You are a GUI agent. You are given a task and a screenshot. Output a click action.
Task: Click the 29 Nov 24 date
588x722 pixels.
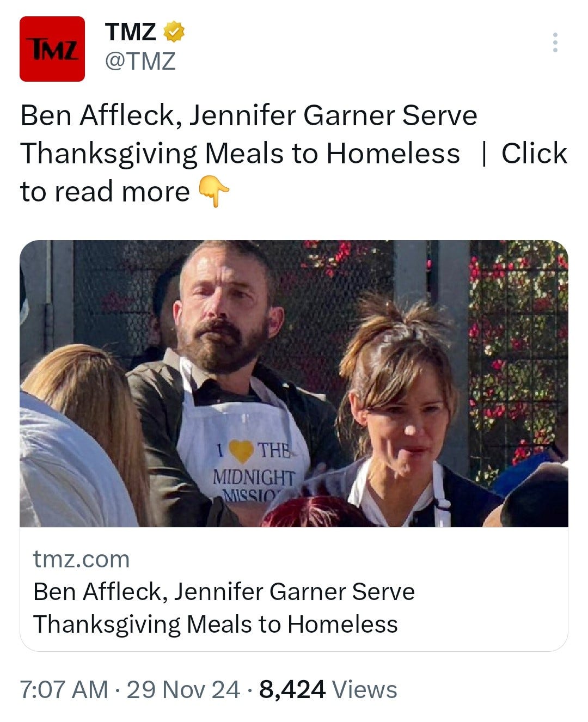pos(183,689)
